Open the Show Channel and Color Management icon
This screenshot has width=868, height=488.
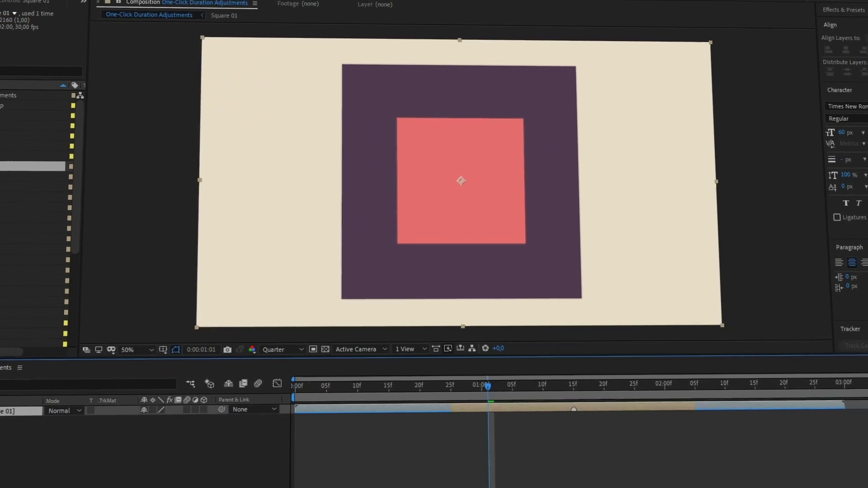click(252, 350)
